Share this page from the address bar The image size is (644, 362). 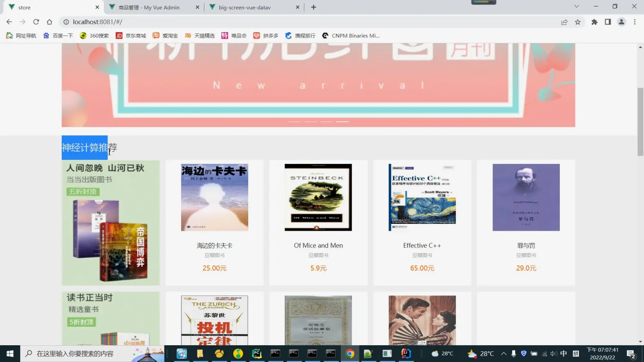click(x=564, y=22)
